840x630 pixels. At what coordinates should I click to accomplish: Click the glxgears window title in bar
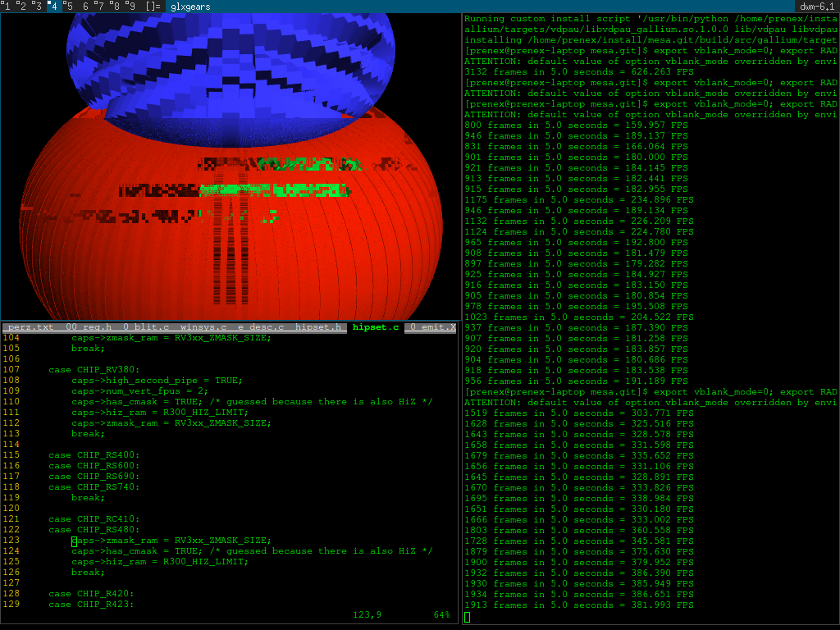click(190, 7)
